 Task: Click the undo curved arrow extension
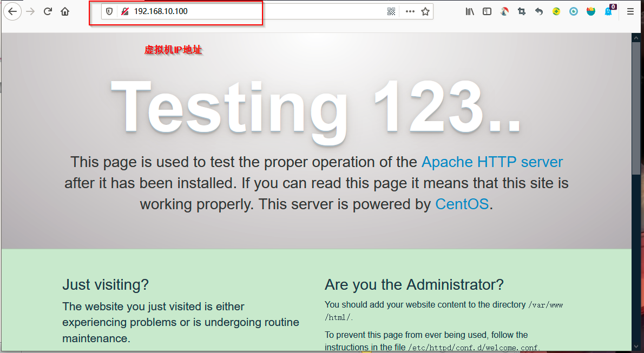[539, 11]
